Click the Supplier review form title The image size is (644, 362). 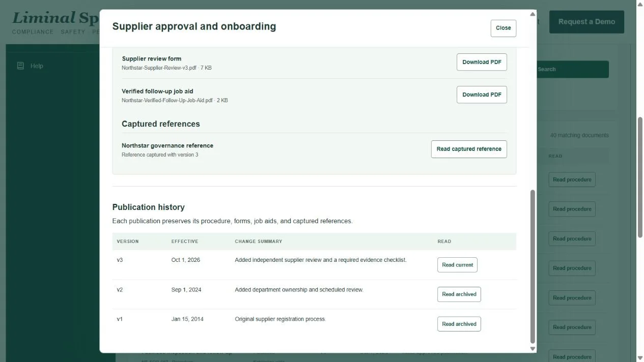coord(151,58)
